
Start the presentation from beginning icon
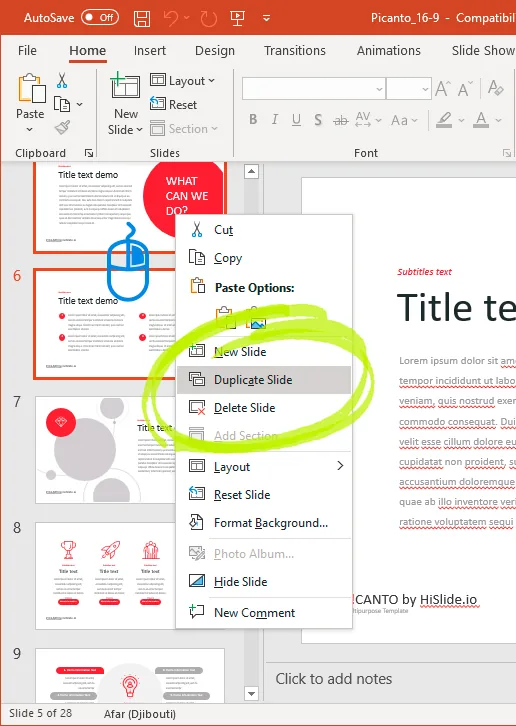(237, 19)
